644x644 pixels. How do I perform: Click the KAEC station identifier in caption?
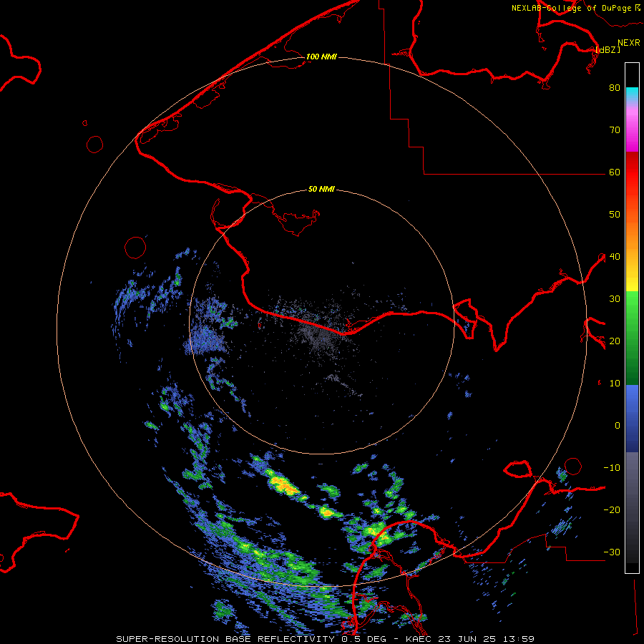click(x=420, y=639)
